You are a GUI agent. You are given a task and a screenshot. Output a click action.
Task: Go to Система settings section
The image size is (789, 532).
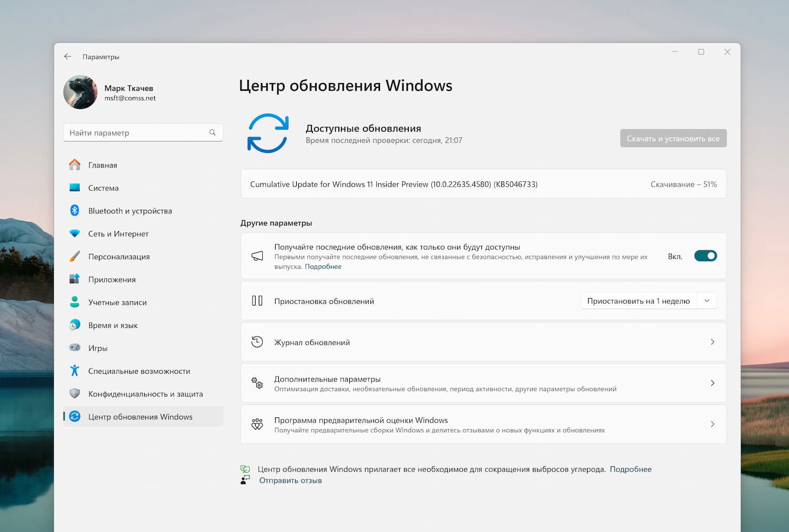coord(143,188)
